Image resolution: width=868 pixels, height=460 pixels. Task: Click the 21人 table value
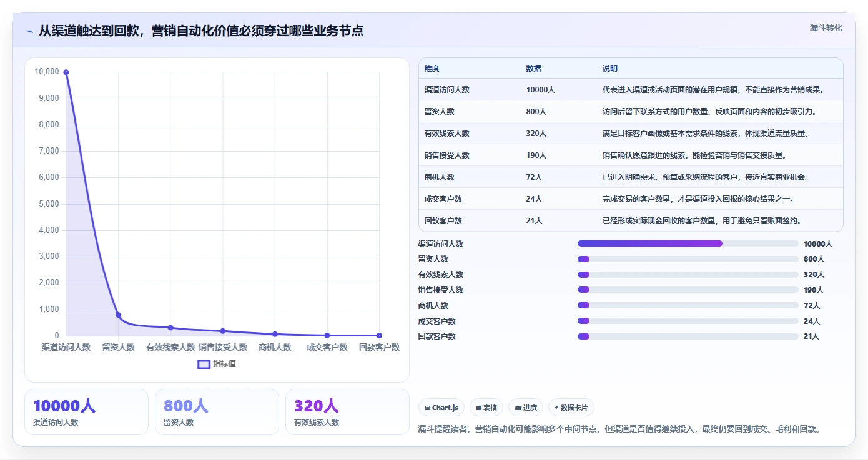[534, 221]
